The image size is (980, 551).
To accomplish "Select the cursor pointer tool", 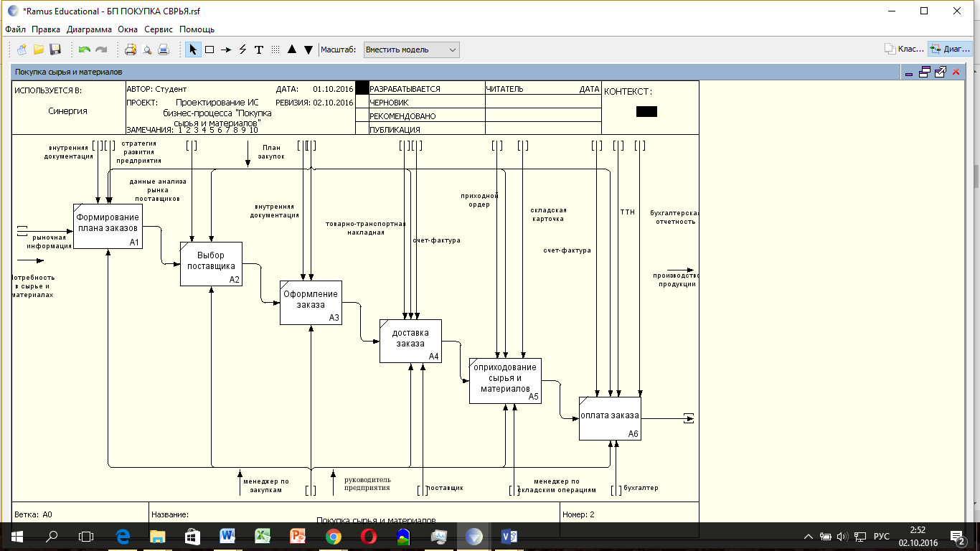I will [193, 50].
